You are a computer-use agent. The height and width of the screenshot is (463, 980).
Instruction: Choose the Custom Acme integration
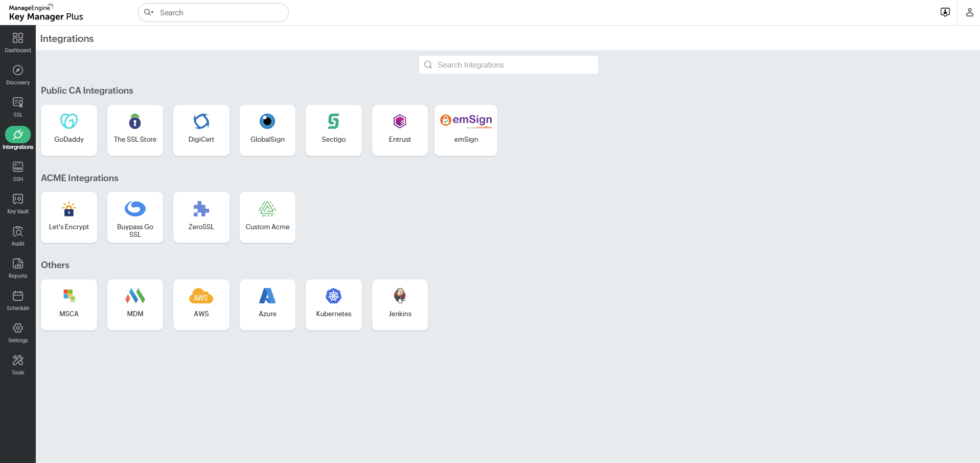pos(267,217)
